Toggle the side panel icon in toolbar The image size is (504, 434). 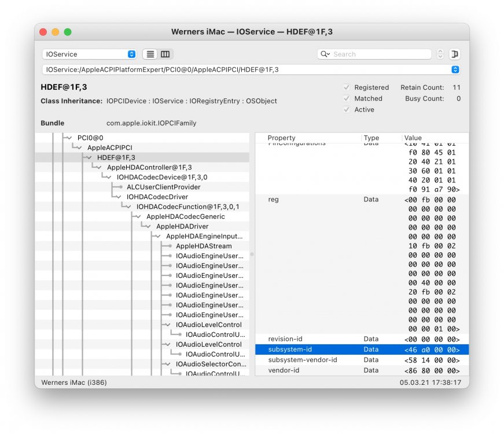pyautogui.click(x=454, y=54)
